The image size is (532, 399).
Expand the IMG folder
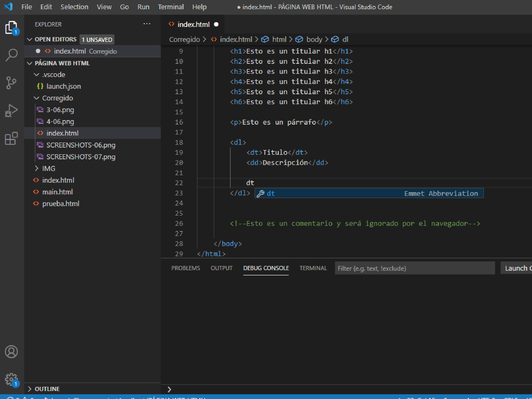click(x=48, y=168)
